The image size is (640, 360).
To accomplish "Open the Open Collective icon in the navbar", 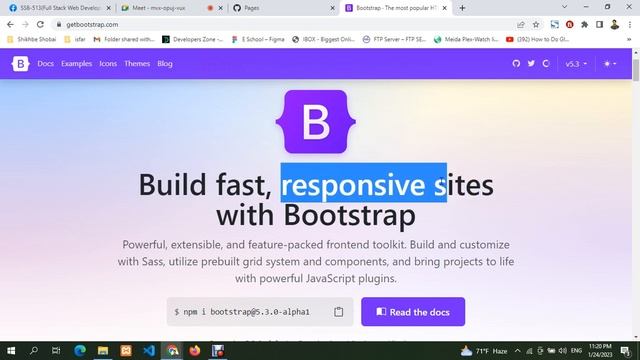I will click(546, 64).
